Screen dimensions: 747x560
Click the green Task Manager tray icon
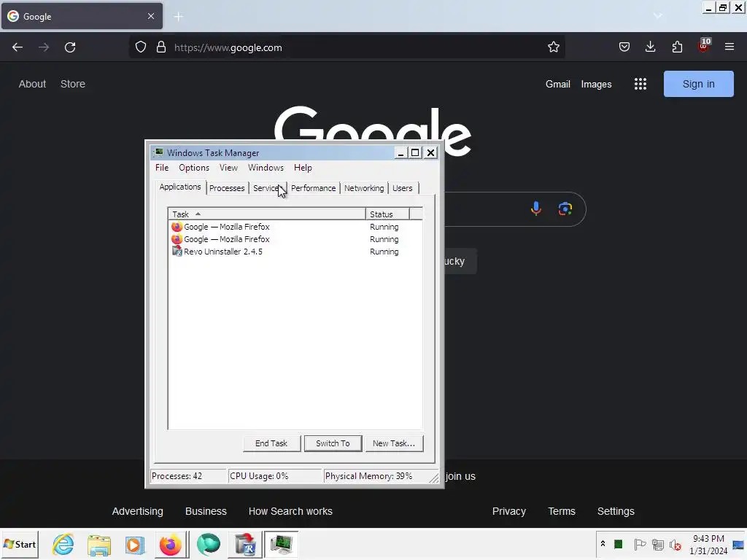point(619,544)
